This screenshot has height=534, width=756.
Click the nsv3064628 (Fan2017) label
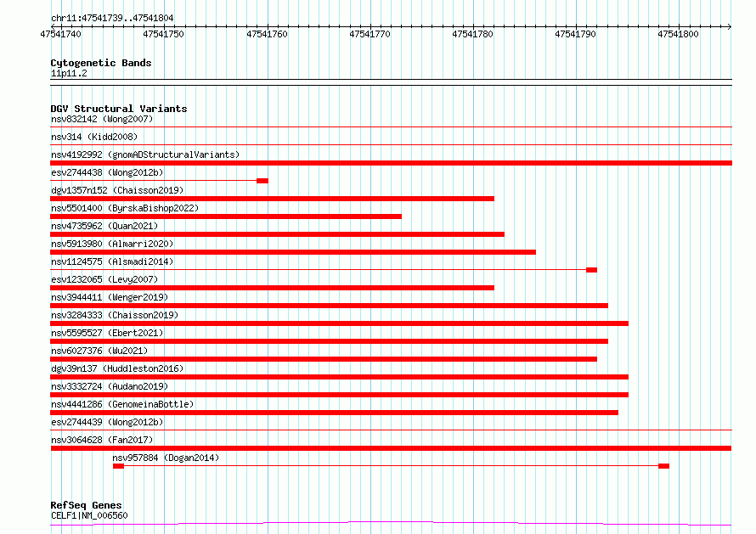click(102, 440)
